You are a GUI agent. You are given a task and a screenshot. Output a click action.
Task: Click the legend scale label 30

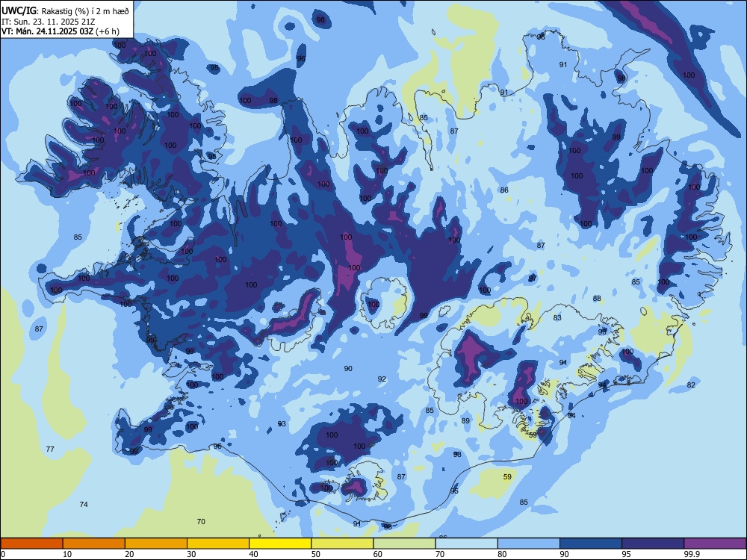click(x=191, y=554)
